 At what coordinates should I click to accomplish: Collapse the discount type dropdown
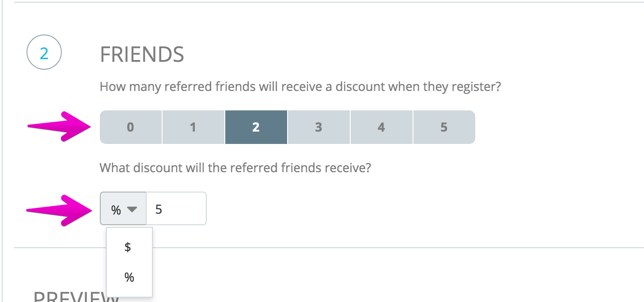click(x=123, y=208)
